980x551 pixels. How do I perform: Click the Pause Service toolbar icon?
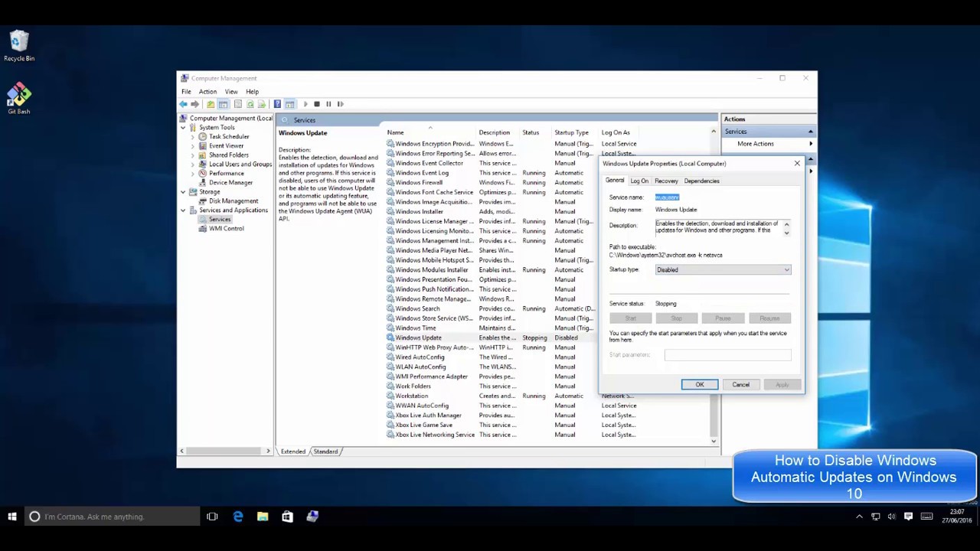pos(328,104)
